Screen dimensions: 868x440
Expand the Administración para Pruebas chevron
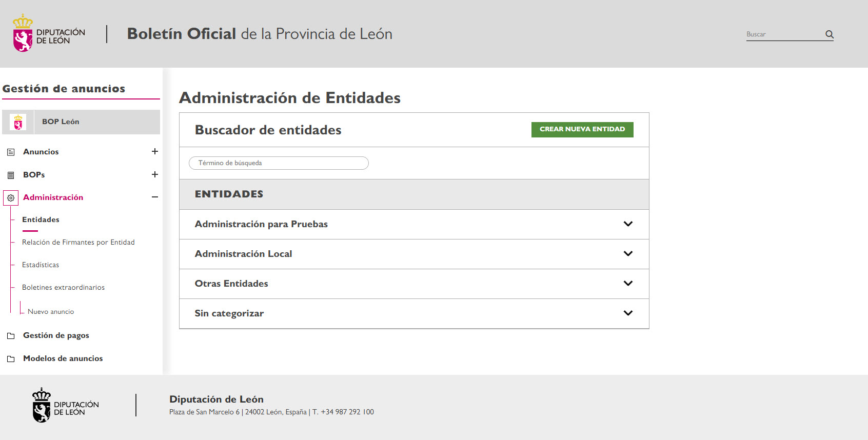(628, 224)
